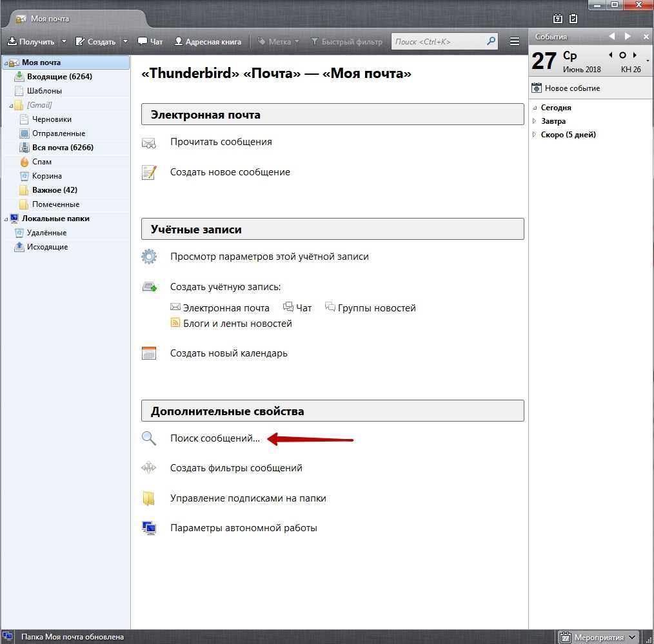Viewport: 654px width, 644px height.
Task: Click the magnifier icon in the search box
Action: click(491, 41)
